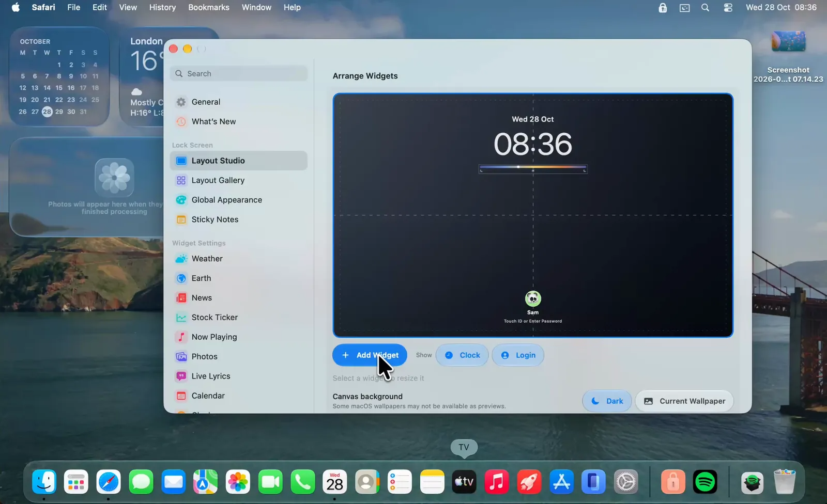
Task: Open Finder from the Dock
Action: (x=44, y=482)
